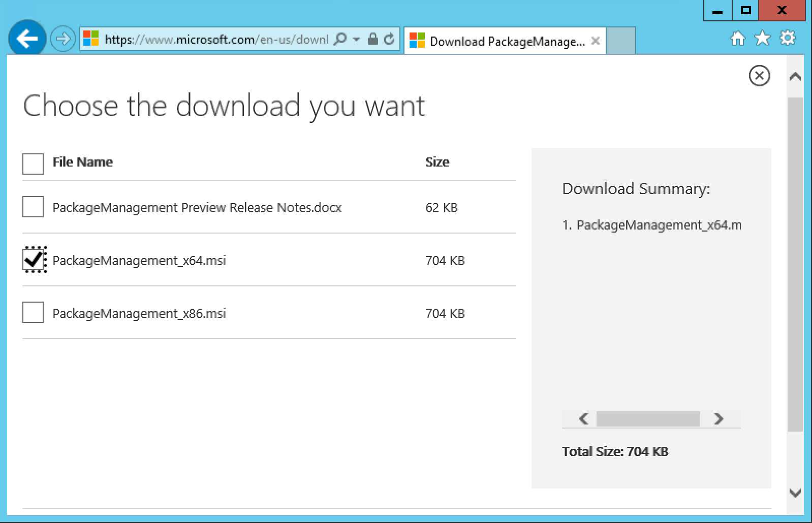Screen dimensions: 812x523
Task: Maximize the browser window
Action: pyautogui.click(x=745, y=11)
